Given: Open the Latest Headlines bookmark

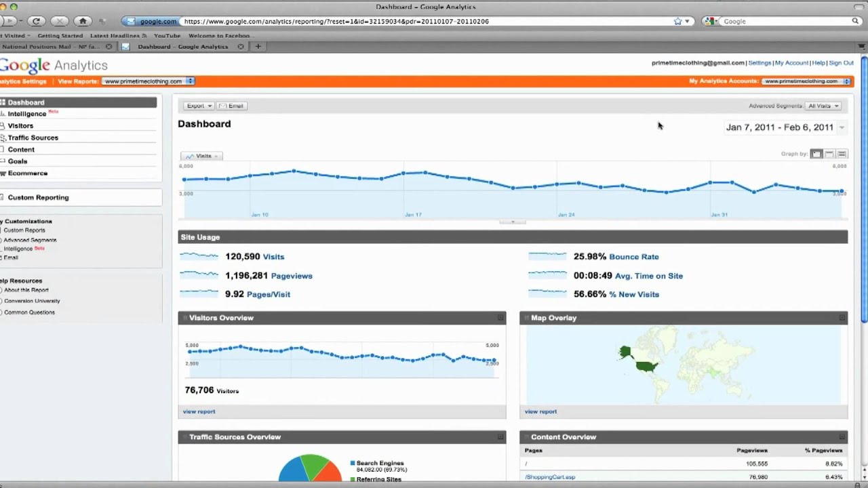Looking at the screenshot, I should click(x=118, y=35).
